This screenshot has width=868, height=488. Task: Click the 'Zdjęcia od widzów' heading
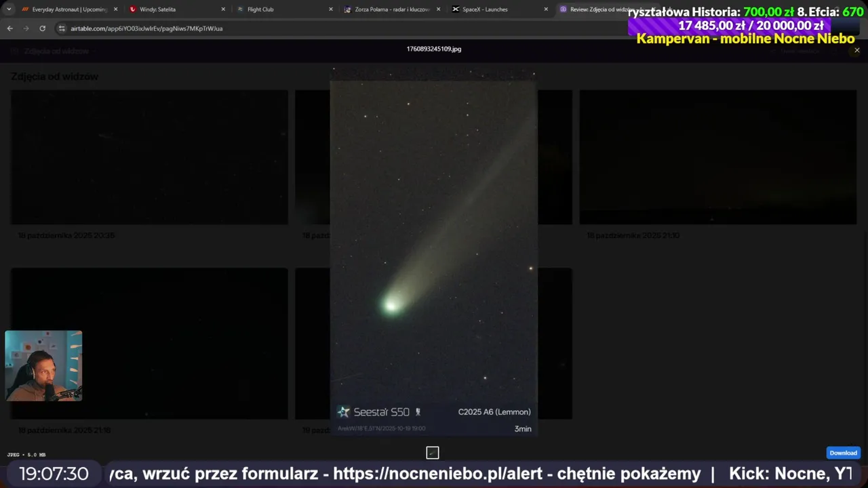[55, 77]
